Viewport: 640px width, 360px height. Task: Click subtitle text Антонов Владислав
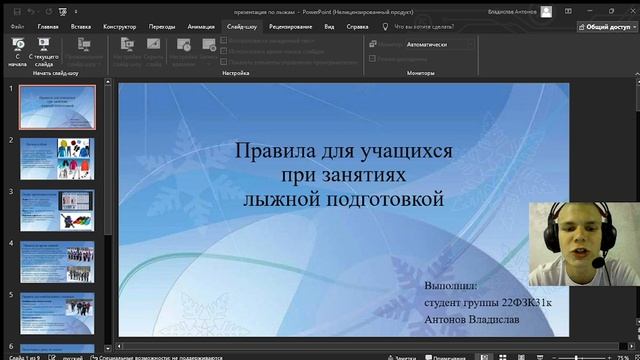pos(472,319)
